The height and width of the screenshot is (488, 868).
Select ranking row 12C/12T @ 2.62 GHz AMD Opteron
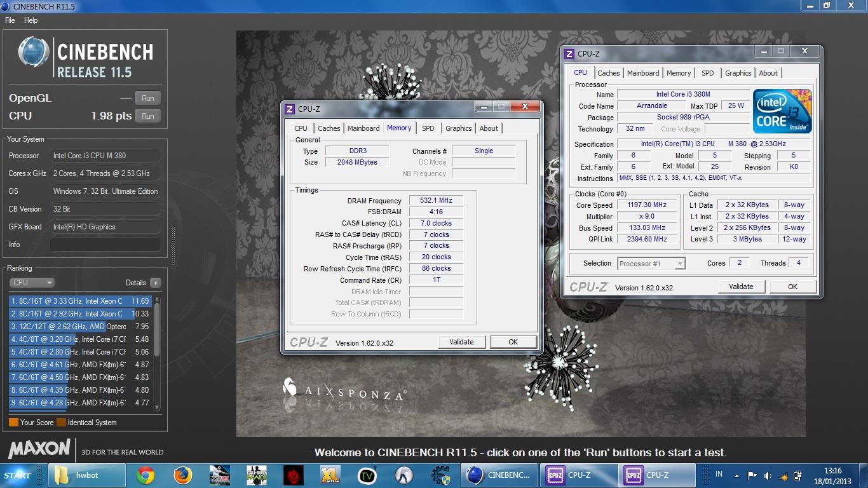[x=80, y=327]
